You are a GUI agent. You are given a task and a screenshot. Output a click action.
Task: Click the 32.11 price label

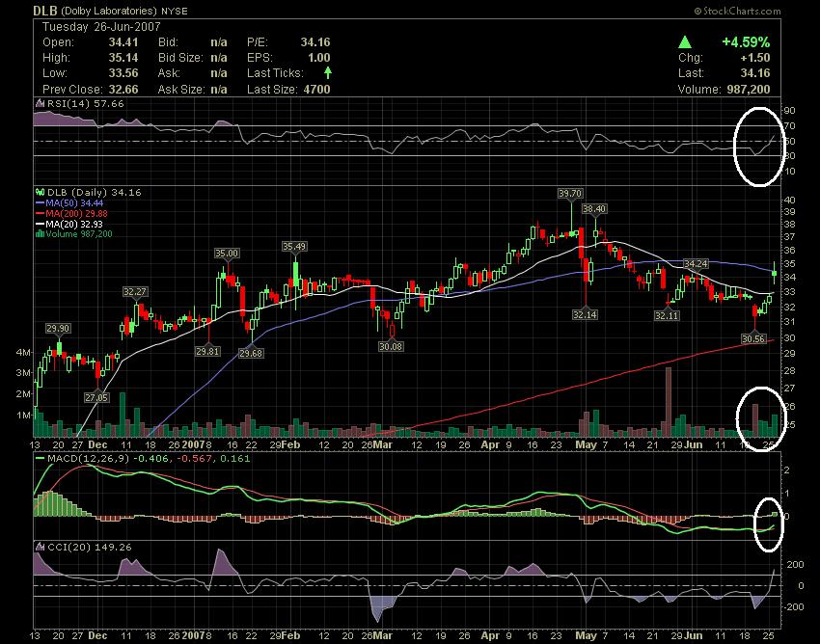tap(667, 315)
